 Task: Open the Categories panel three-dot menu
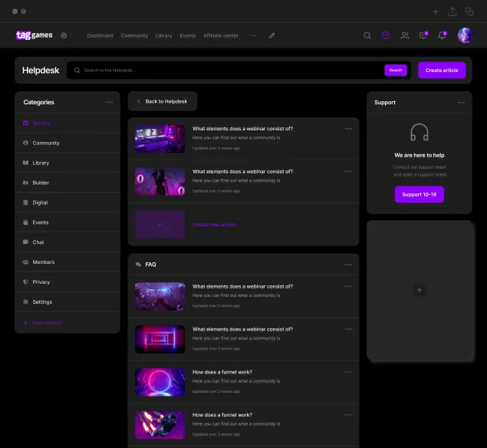click(x=109, y=102)
